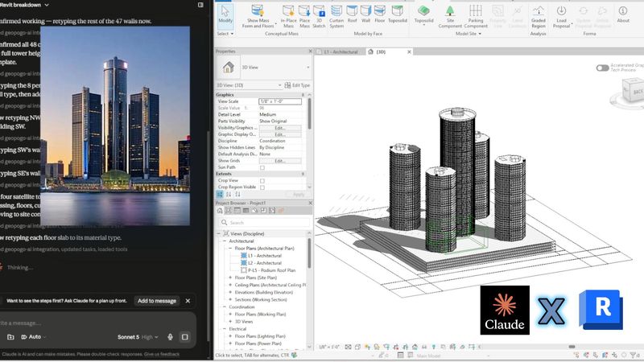Click the 3D view horizontal scrollbar thumb

coord(572,347)
